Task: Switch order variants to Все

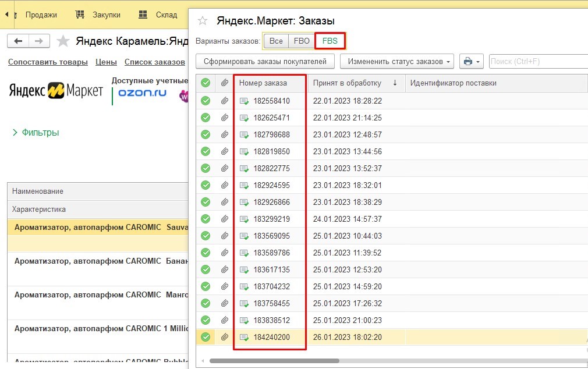Action: [x=276, y=41]
